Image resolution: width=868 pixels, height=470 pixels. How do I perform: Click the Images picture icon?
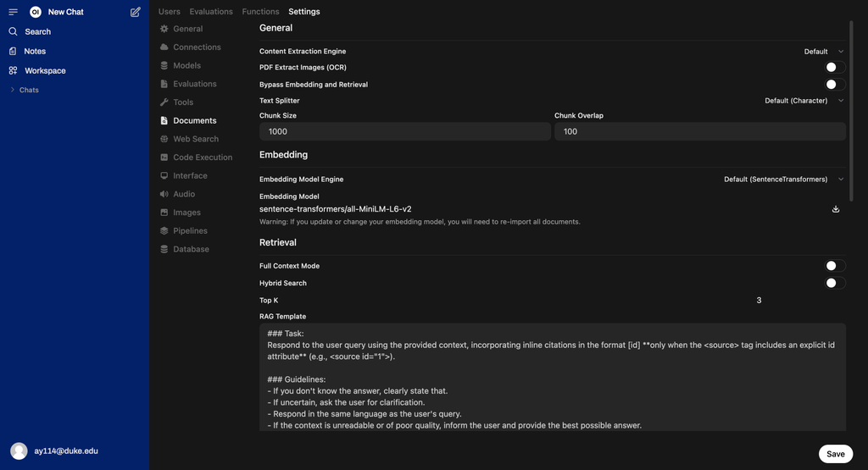(x=164, y=213)
